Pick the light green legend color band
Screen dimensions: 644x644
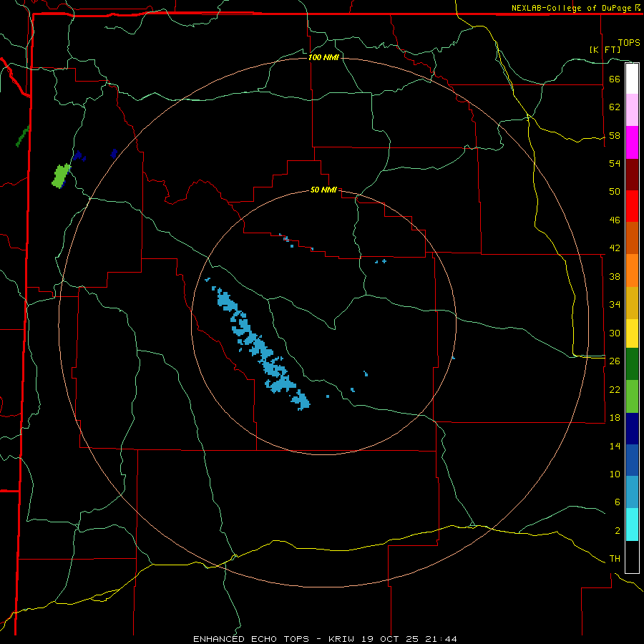[x=632, y=396]
